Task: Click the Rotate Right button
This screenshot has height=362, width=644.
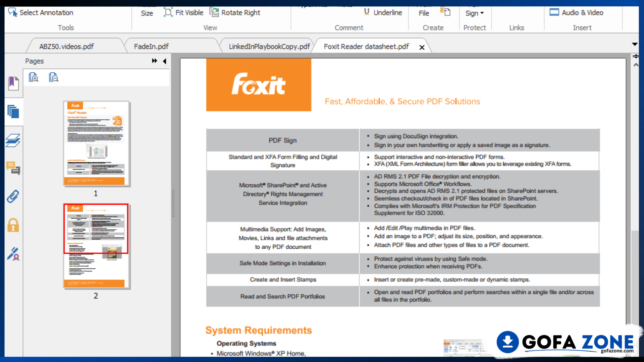Action: (235, 13)
